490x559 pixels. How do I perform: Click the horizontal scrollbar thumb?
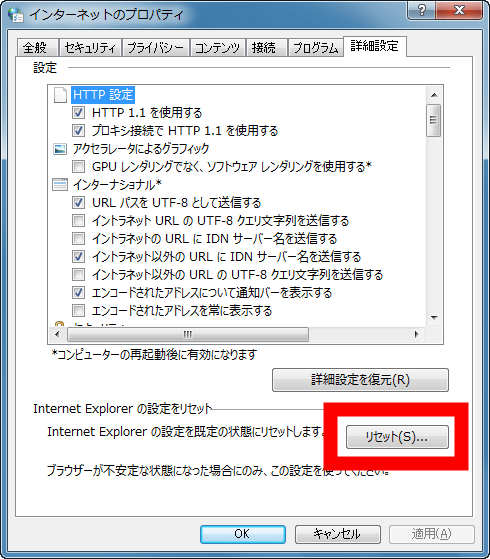point(188,334)
